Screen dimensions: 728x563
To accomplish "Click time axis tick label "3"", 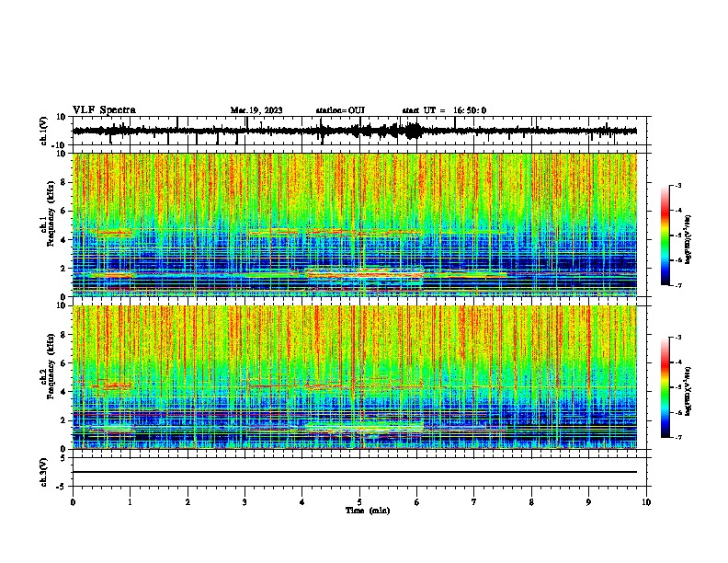I will click(x=245, y=502).
